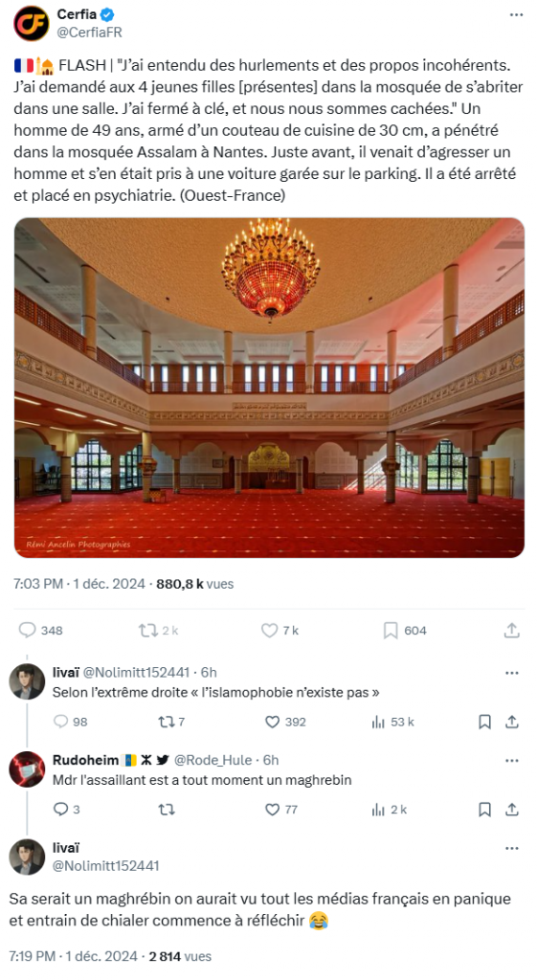Repost the Cerfia tweet with 2 k reposts
The height and width of the screenshot is (980, 537).
(148, 630)
